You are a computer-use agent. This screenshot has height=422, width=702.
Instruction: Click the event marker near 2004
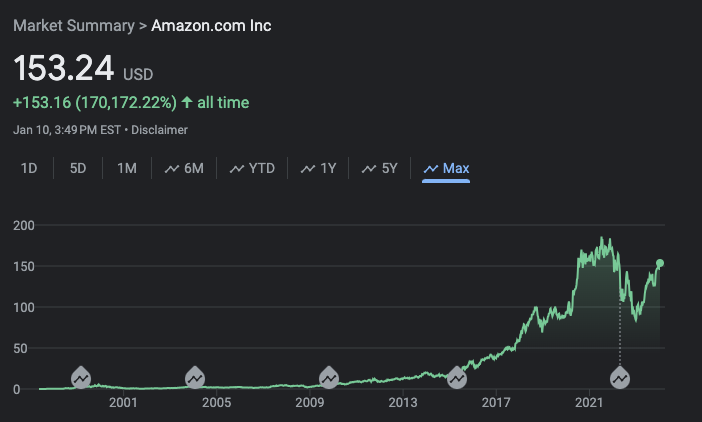coord(195,377)
